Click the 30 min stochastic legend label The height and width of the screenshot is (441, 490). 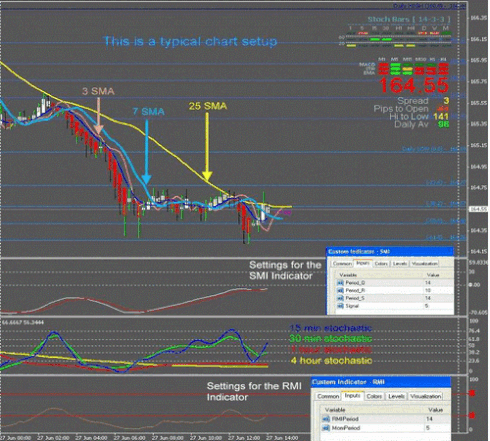point(330,339)
